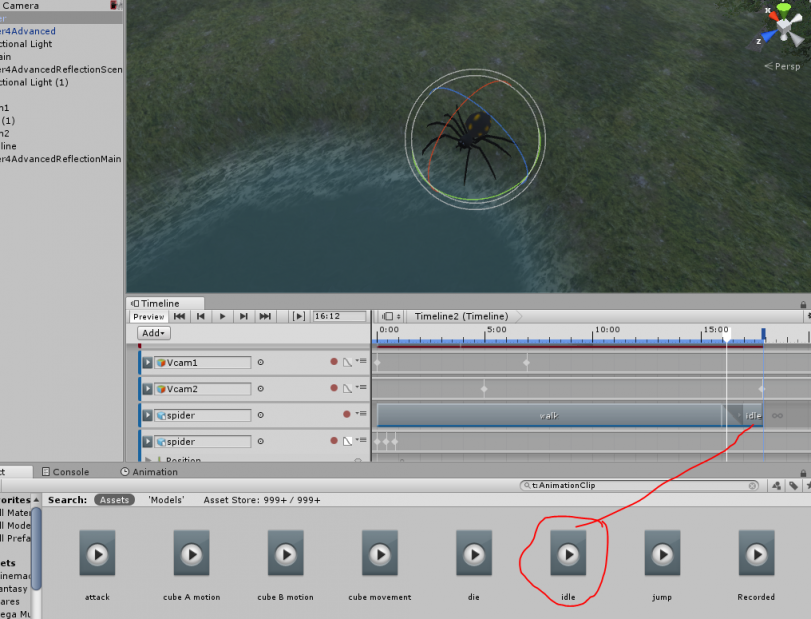Toggle the red record button on the spider track
811x619 pixels.
coord(346,415)
